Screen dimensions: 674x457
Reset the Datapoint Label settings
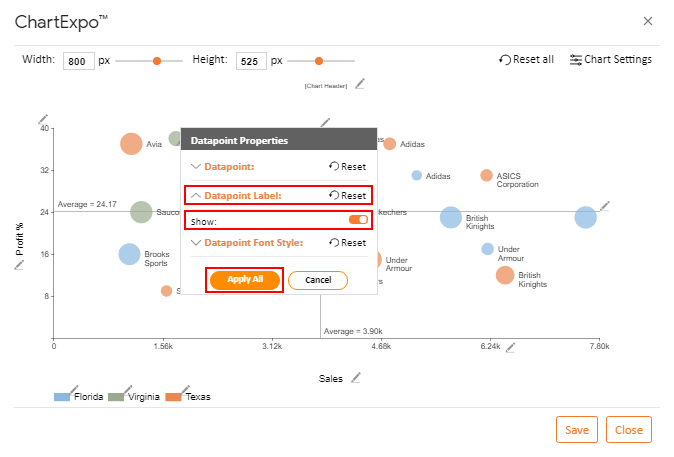point(347,196)
